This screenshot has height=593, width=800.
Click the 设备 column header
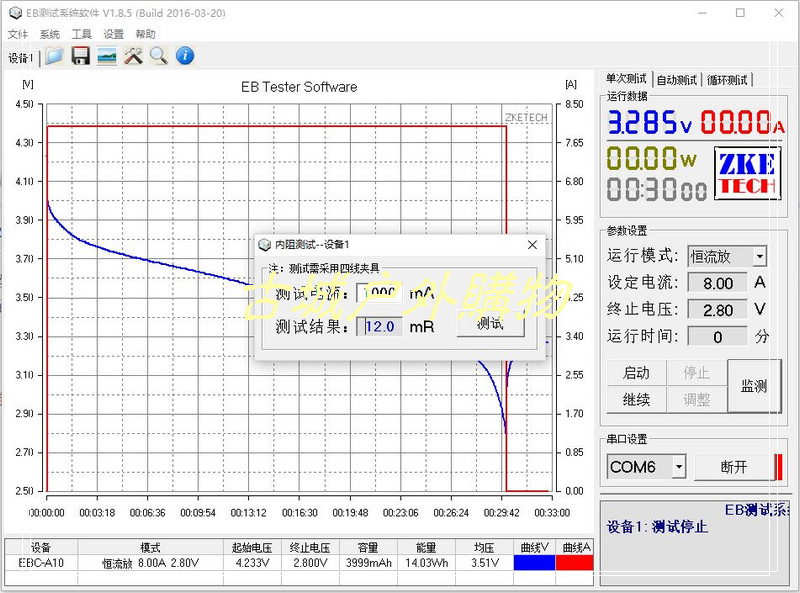coord(41,548)
